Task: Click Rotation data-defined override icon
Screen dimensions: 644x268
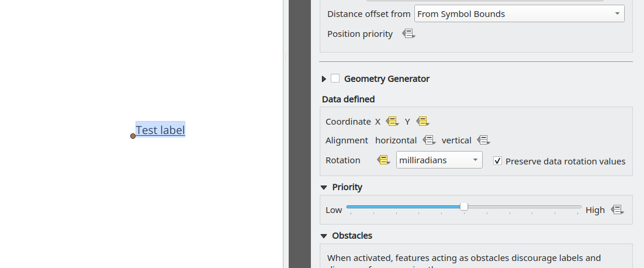Action: (383, 160)
